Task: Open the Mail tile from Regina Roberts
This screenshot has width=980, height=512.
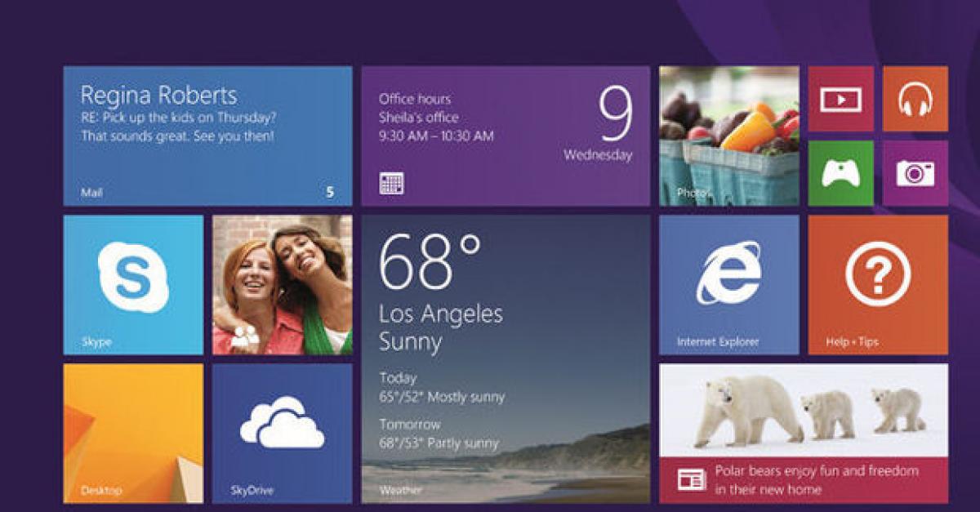Action: click(207, 136)
